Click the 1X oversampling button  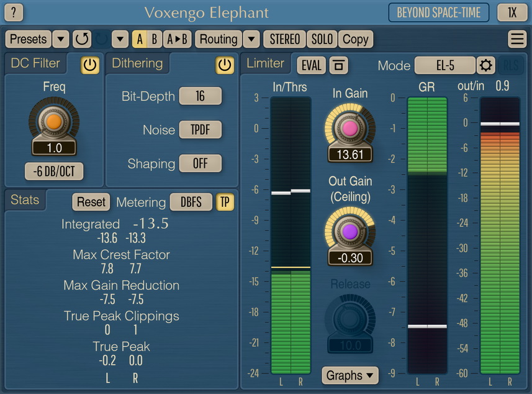click(x=512, y=12)
